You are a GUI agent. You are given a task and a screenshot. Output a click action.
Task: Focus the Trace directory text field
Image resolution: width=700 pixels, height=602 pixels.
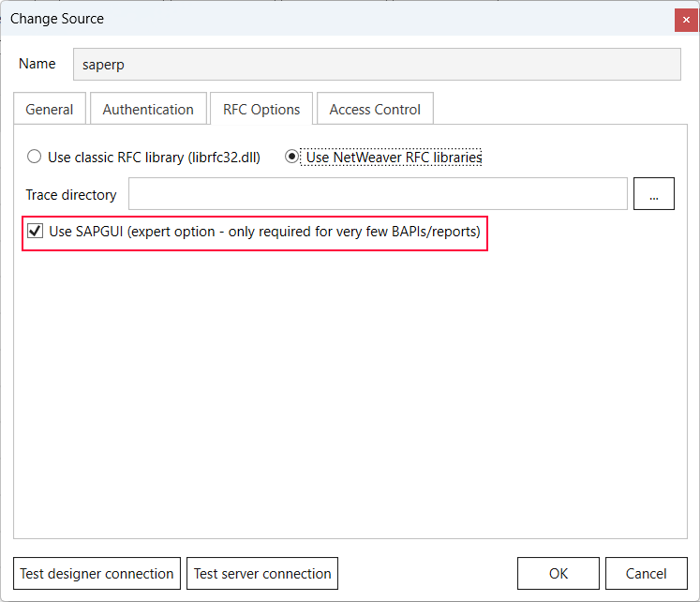pos(377,194)
